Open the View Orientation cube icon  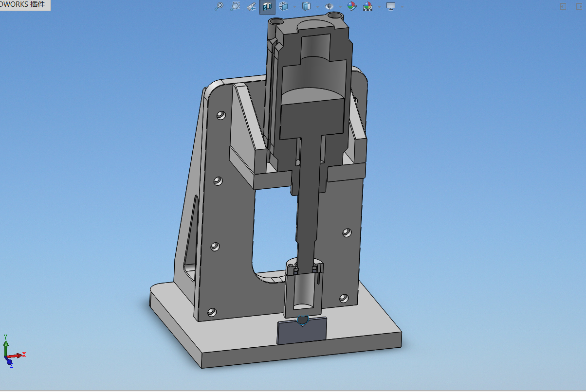pyautogui.click(x=284, y=6)
